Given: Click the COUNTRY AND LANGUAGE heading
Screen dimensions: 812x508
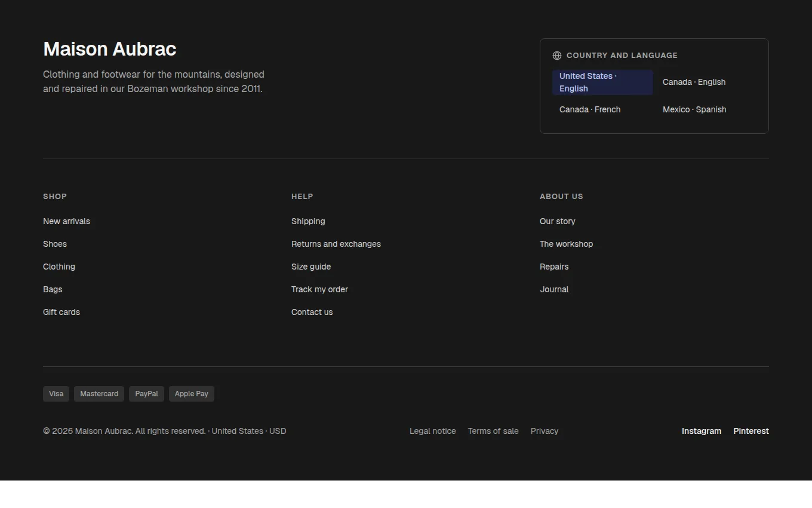Looking at the screenshot, I should [622, 56].
